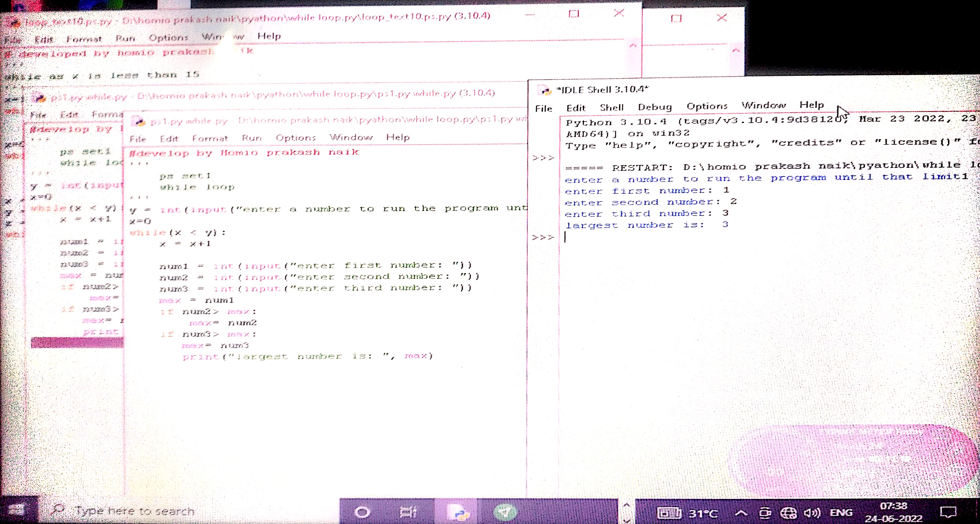The height and width of the screenshot is (524, 980).
Task: Click network globe tray icon
Action: (788, 513)
